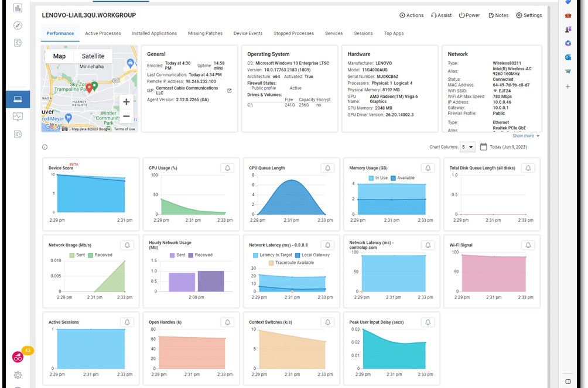
Task: Open the account avatar with 43 badge
Action: coord(18,357)
